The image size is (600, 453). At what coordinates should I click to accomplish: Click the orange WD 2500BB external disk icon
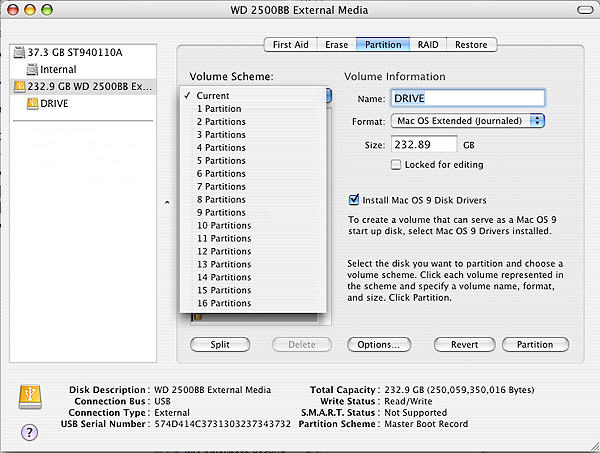(19, 86)
